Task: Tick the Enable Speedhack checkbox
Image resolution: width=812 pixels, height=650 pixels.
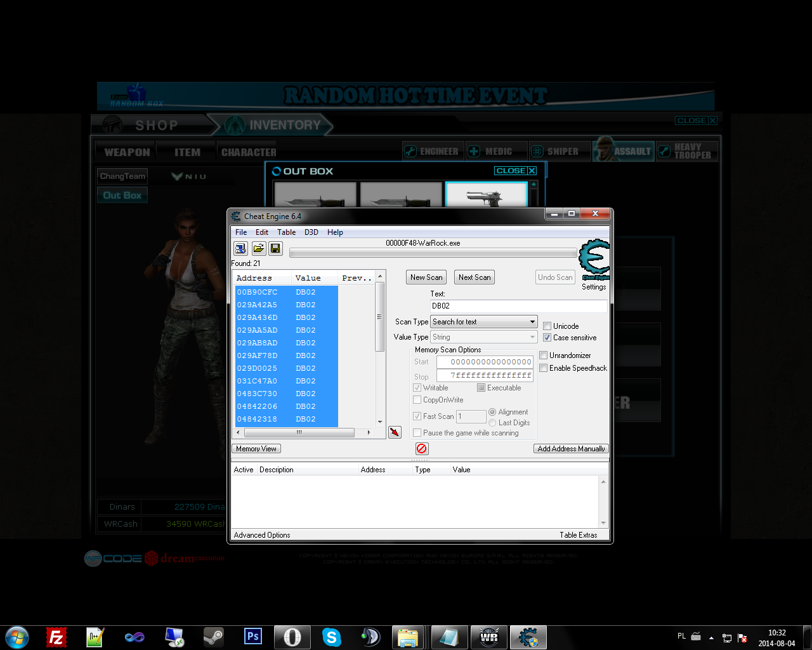Action: pyautogui.click(x=543, y=368)
